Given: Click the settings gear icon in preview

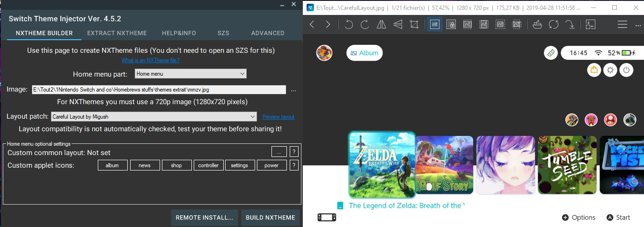Looking at the screenshot, I should (610, 71).
